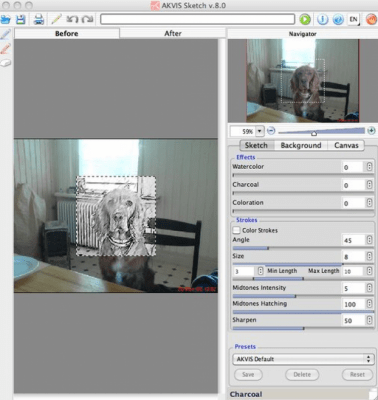
Task: Click the redo arrow in the toolbar
Action: pos(87,19)
